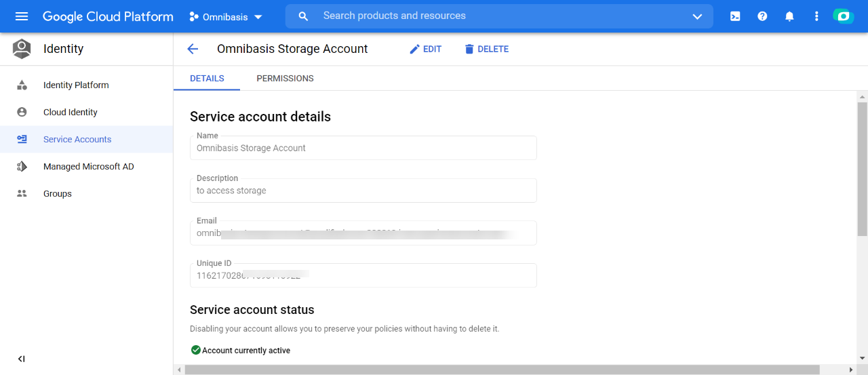Click the vertical scrollbar down arrow
Screen dimensions: 868x375
coord(862,358)
